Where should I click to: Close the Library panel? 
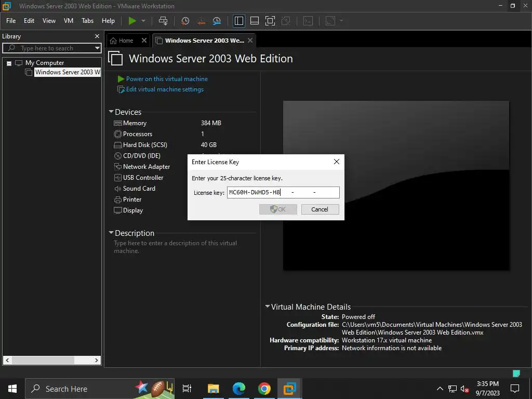pyautogui.click(x=97, y=36)
